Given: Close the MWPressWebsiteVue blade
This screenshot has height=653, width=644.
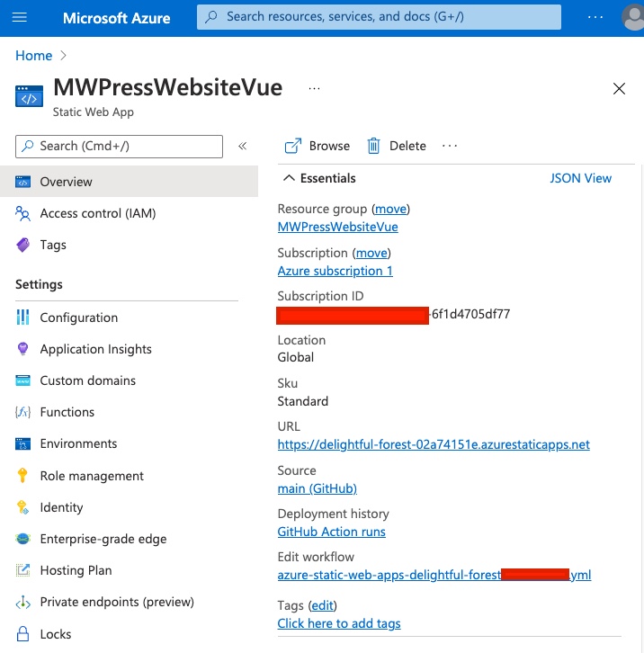Looking at the screenshot, I should (619, 88).
